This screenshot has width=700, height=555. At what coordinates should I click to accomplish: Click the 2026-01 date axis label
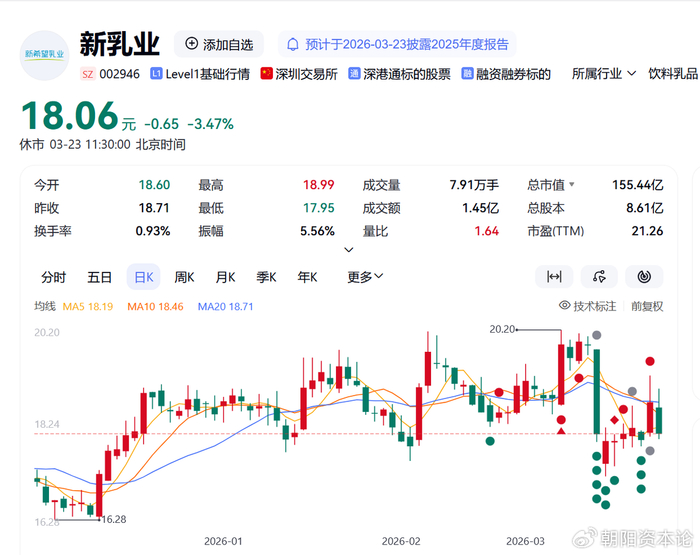point(223,541)
